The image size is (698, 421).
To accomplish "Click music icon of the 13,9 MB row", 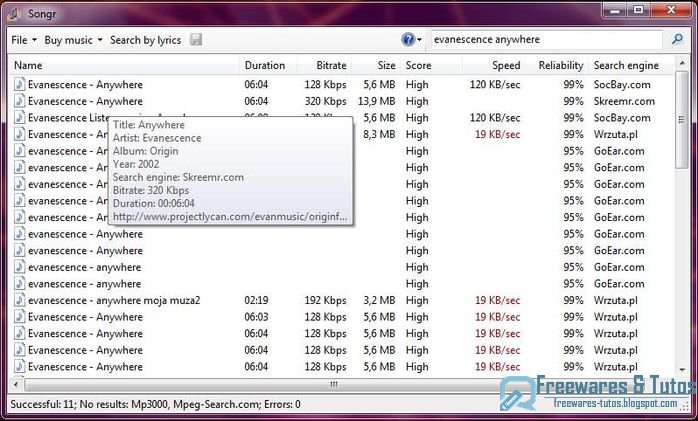I will 19,101.
